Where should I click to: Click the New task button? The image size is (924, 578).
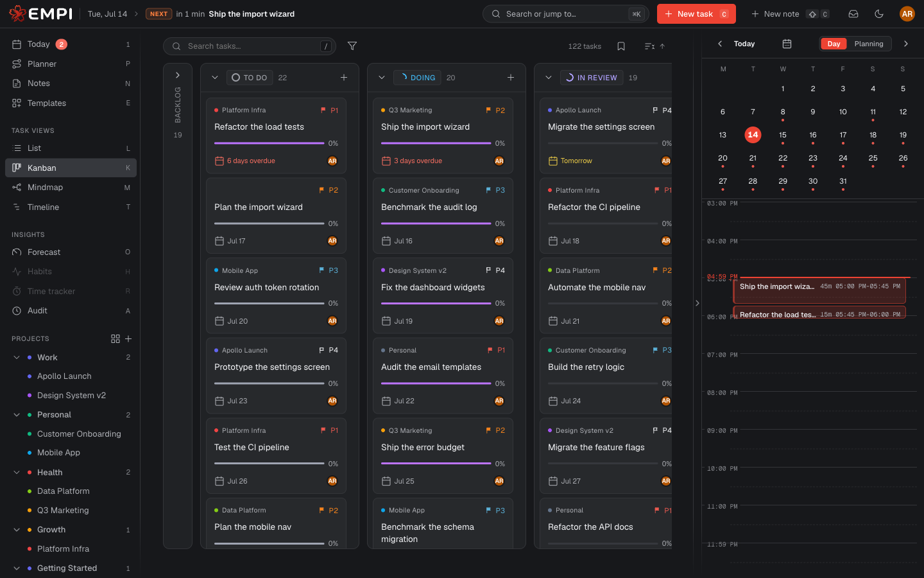[696, 13]
